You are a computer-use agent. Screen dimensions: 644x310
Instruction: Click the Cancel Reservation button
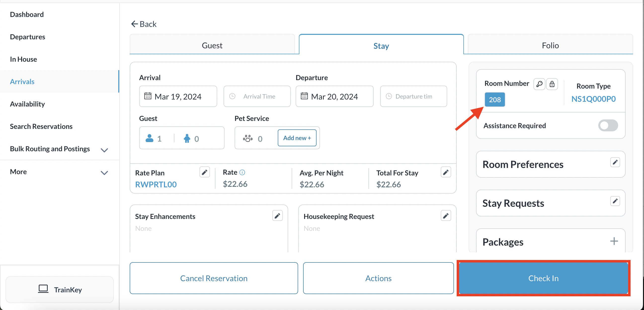[x=213, y=278]
